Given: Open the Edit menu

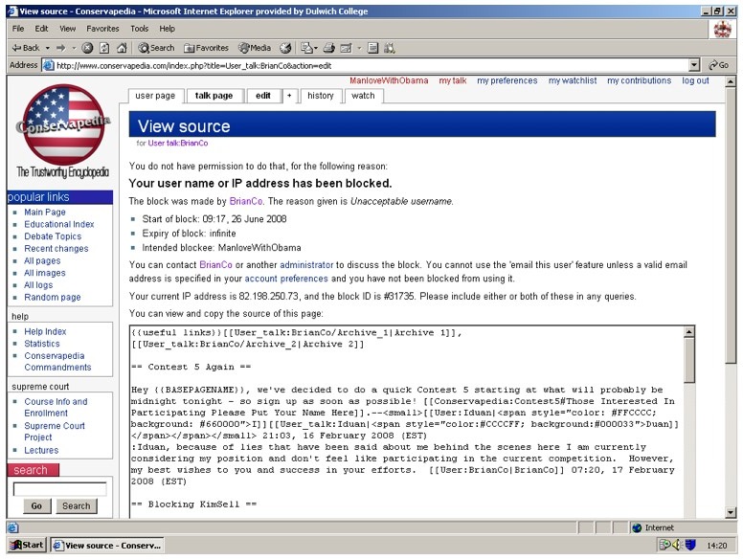Looking at the screenshot, I should 41,29.
